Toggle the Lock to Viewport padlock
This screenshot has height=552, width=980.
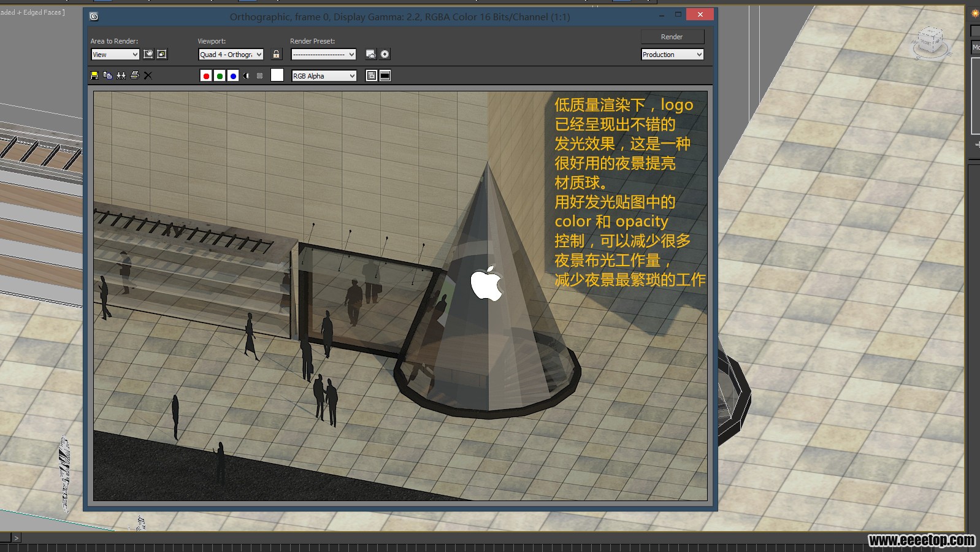pos(277,54)
